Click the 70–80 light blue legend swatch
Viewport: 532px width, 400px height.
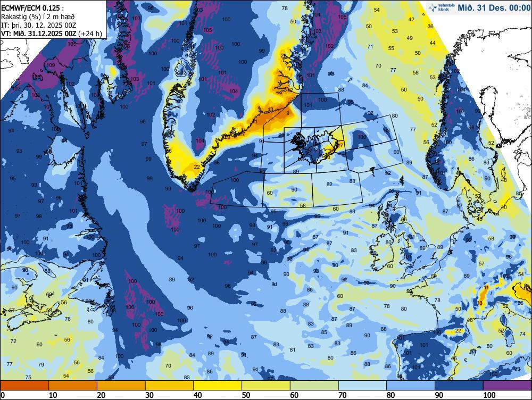362,385
